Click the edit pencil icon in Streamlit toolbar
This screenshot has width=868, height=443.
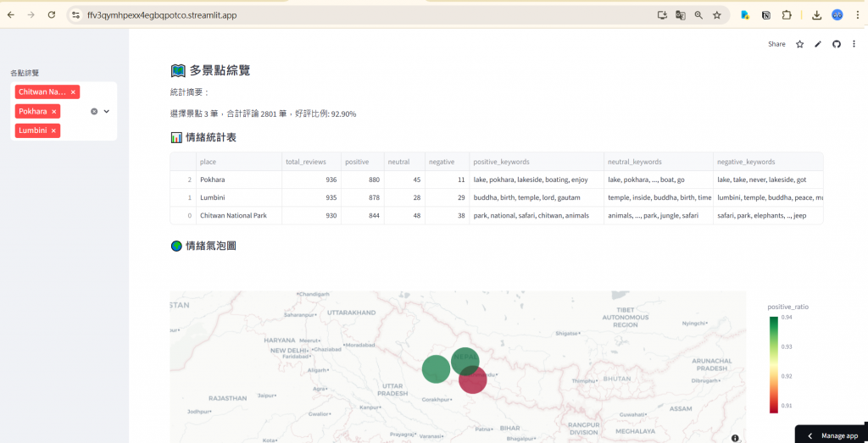(818, 44)
